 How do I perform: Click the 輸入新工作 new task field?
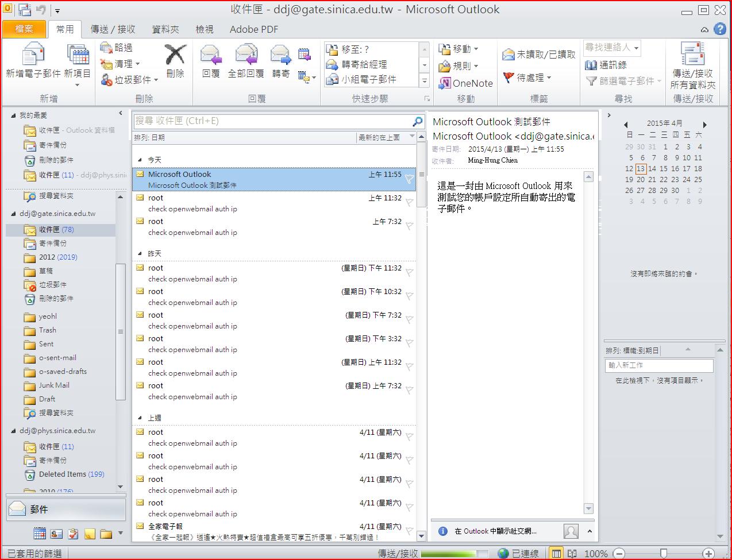point(659,365)
